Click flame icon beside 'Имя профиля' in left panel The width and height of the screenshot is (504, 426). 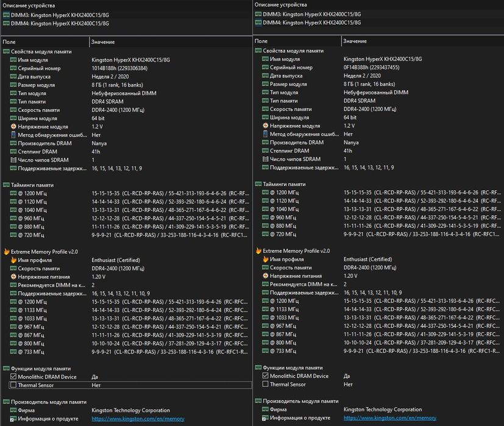tap(13, 260)
